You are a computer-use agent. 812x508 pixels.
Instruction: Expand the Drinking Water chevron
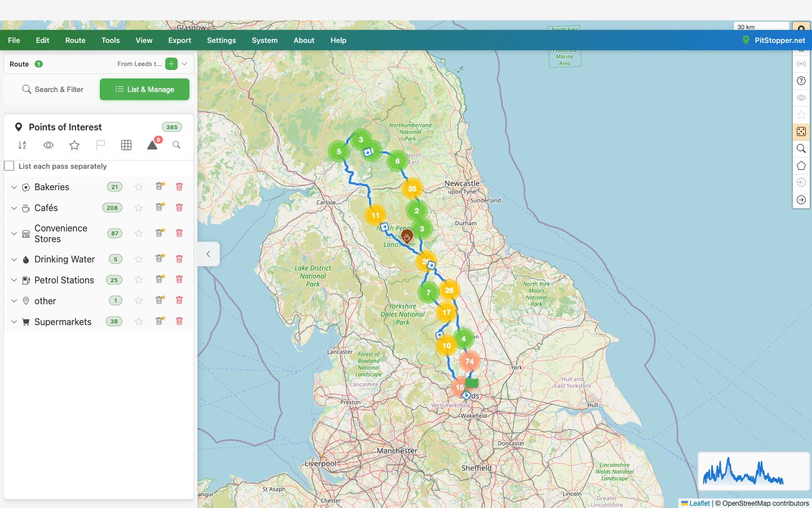(14, 259)
